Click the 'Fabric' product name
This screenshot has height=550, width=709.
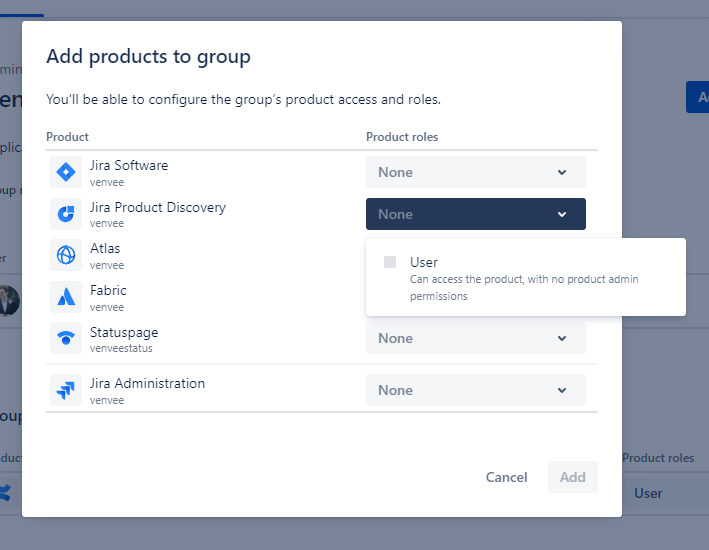coord(108,290)
